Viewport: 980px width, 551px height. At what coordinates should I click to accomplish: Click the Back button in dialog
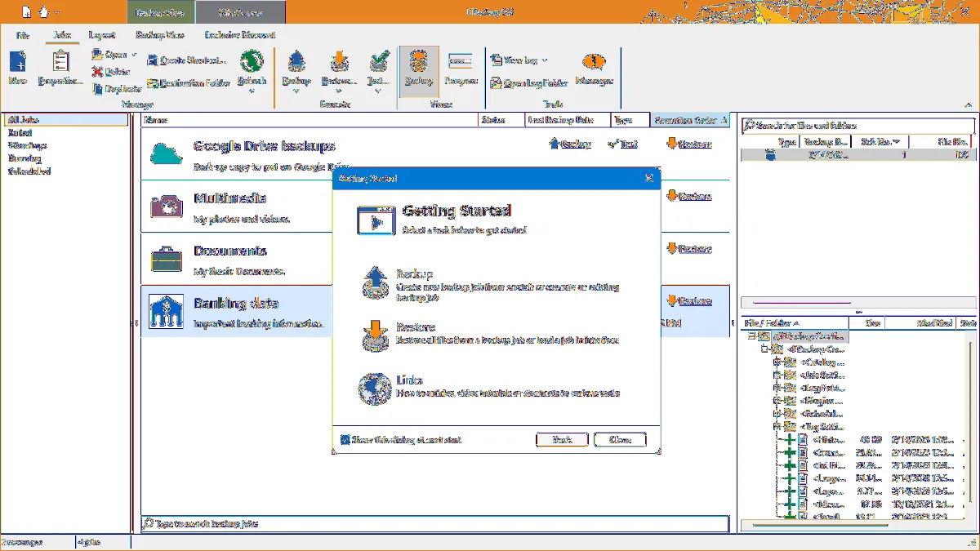coord(561,439)
